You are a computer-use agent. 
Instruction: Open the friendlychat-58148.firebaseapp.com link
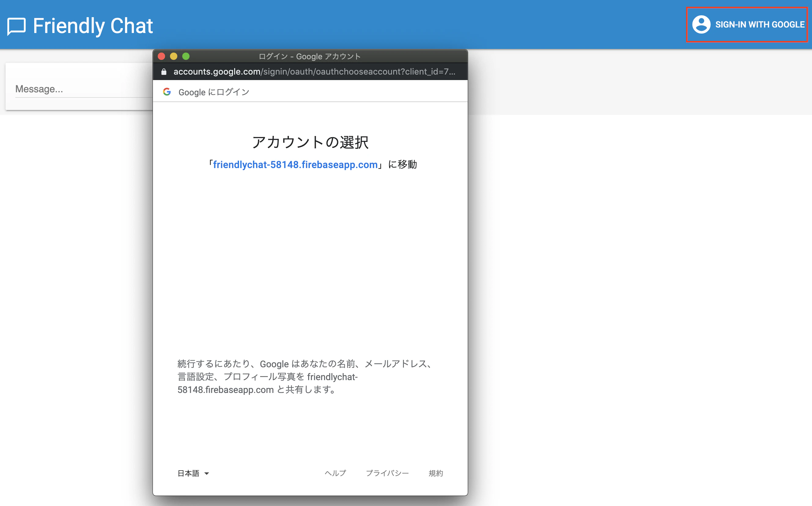tap(295, 165)
